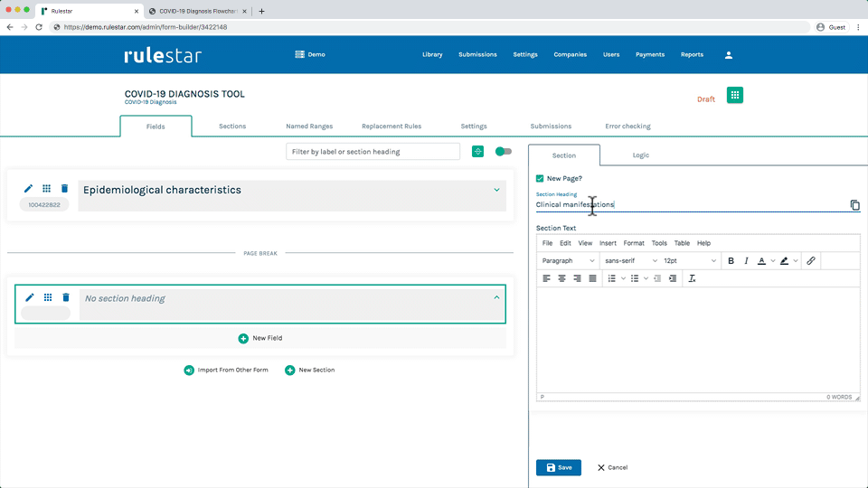Import From Other Form
The width and height of the screenshot is (868, 488).
click(226, 371)
